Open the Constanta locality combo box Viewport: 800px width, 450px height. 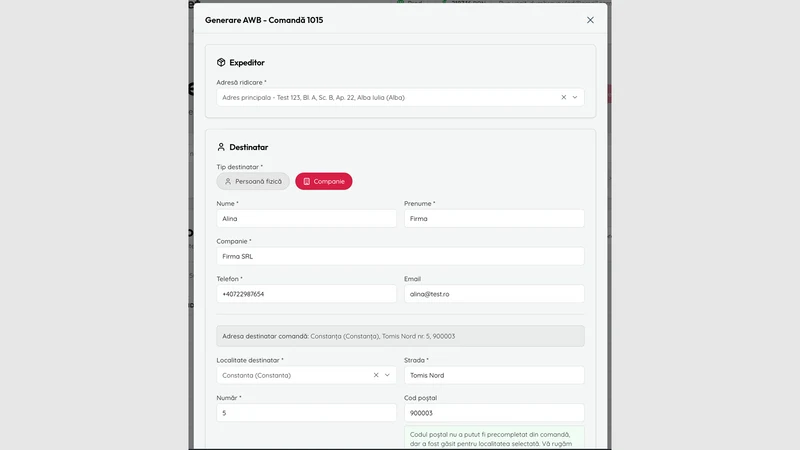pyautogui.click(x=306, y=375)
